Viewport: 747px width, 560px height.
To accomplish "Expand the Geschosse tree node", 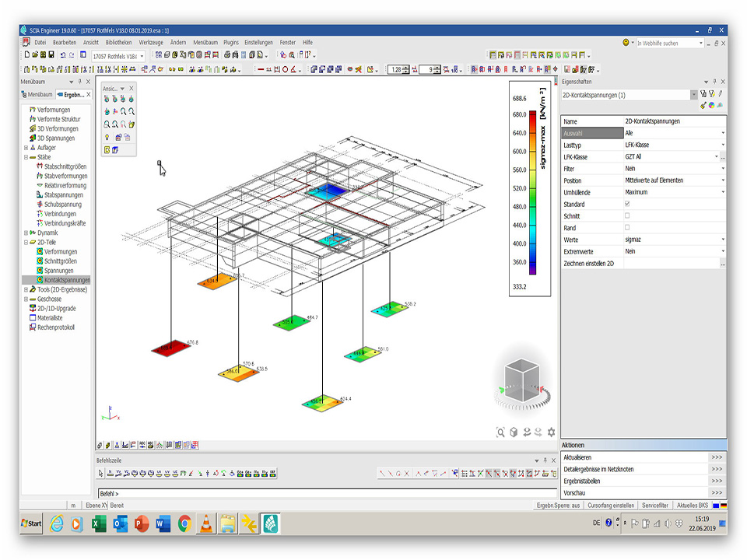I will click(x=26, y=299).
